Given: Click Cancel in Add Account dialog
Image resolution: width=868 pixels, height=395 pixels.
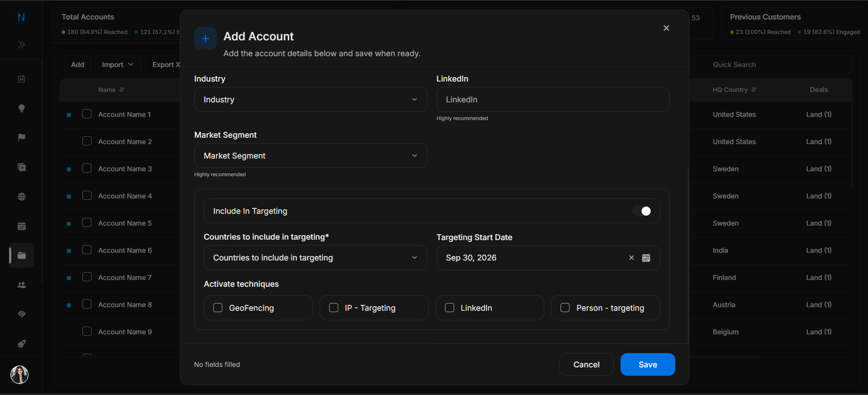Looking at the screenshot, I should (586, 365).
